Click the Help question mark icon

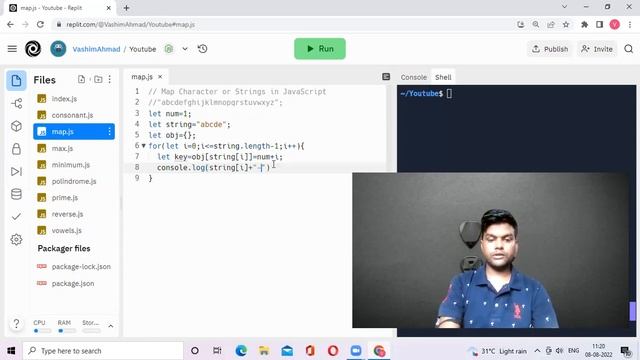tap(16, 324)
